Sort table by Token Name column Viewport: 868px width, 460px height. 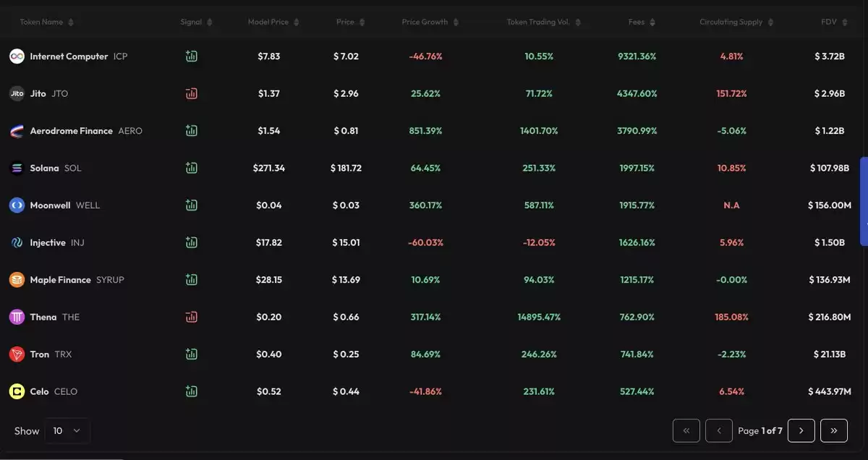(46, 22)
